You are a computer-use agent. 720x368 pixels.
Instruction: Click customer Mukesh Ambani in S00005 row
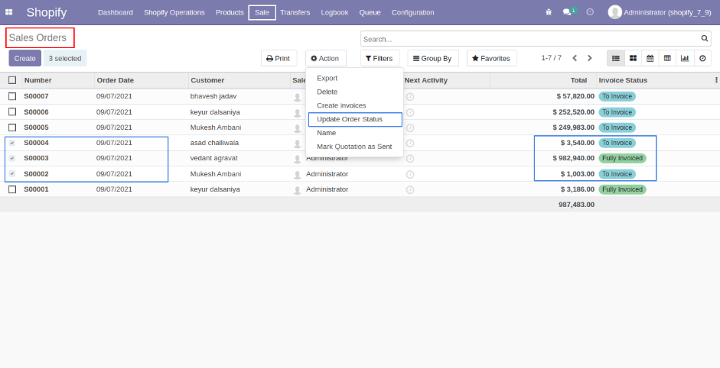(x=215, y=127)
